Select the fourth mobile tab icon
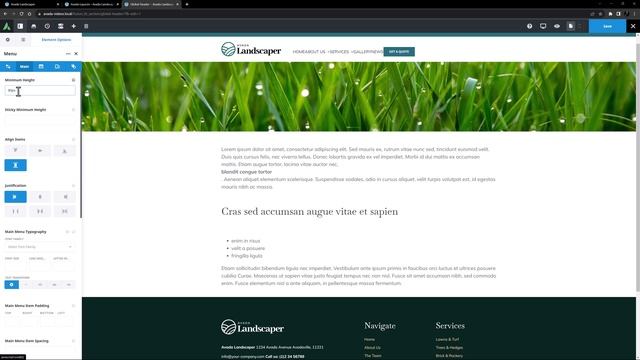The image size is (640, 360). [x=57, y=67]
